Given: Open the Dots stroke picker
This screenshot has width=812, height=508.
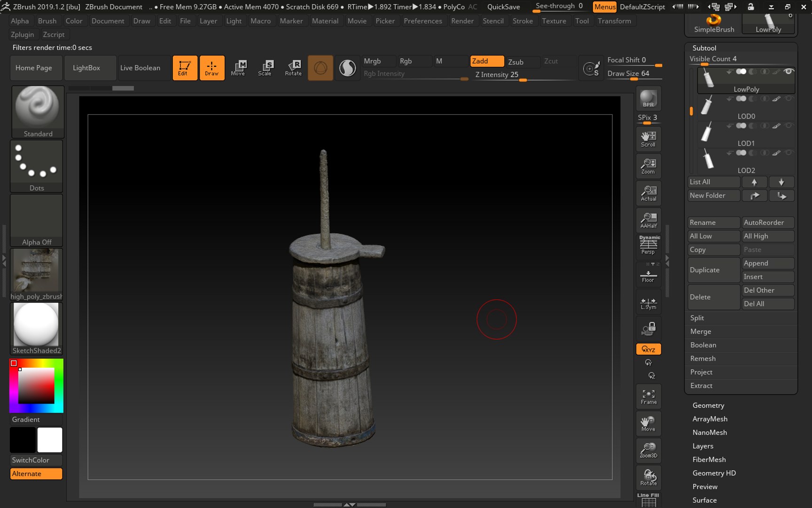Looking at the screenshot, I should [x=37, y=166].
